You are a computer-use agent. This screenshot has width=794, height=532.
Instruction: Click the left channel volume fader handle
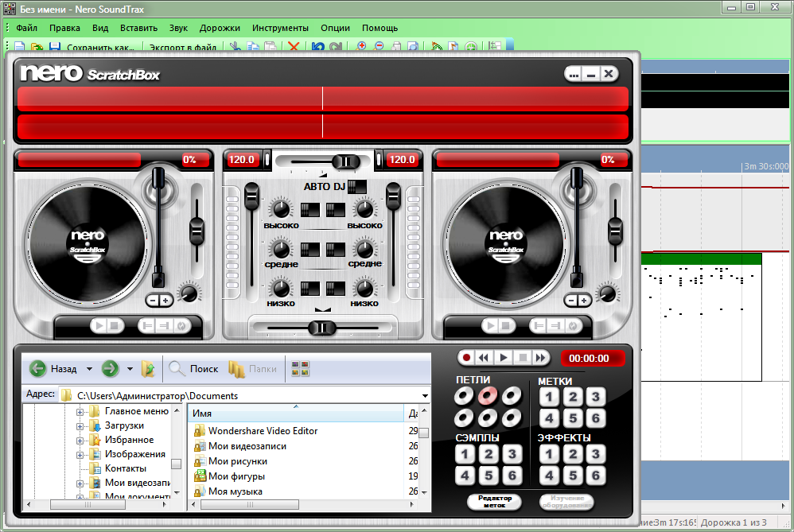tap(251, 197)
